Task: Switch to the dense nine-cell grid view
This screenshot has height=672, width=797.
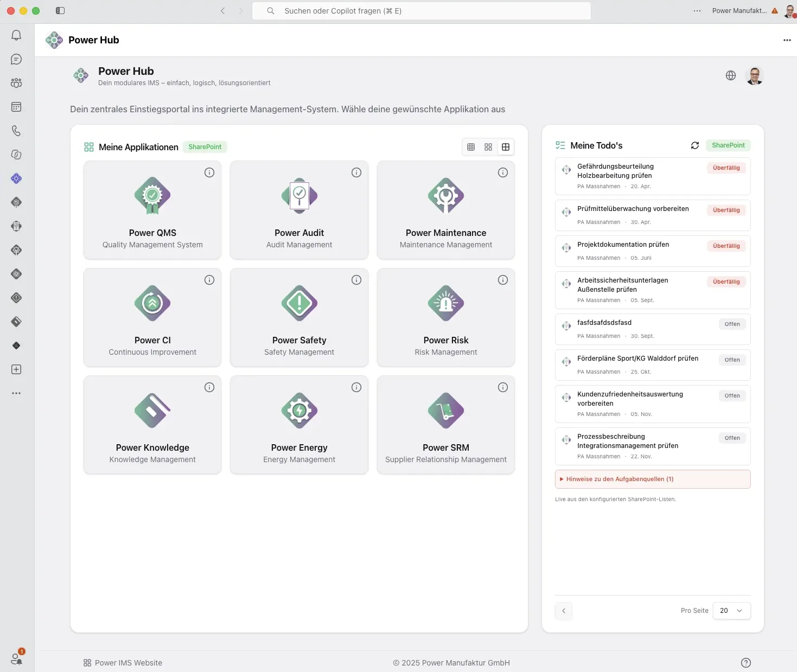Action: click(x=471, y=147)
